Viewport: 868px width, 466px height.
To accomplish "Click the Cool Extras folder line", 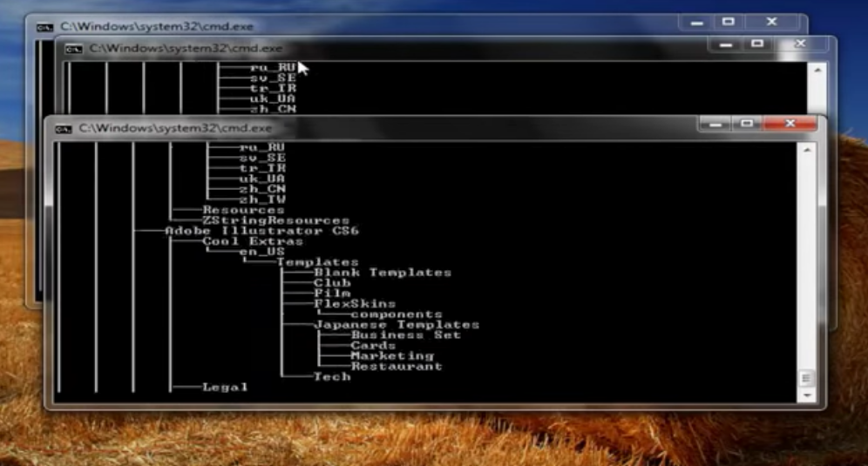I will tap(253, 241).
